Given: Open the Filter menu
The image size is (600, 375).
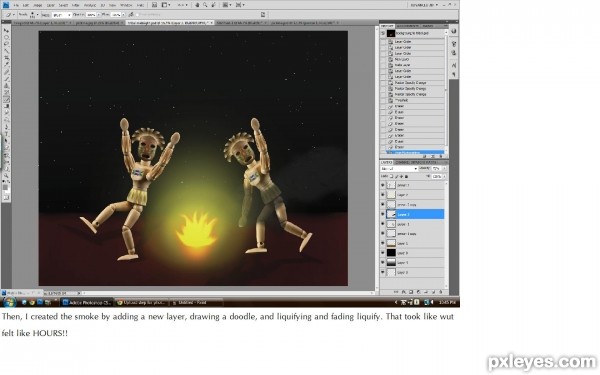Looking at the screenshot, I should [x=76, y=5].
